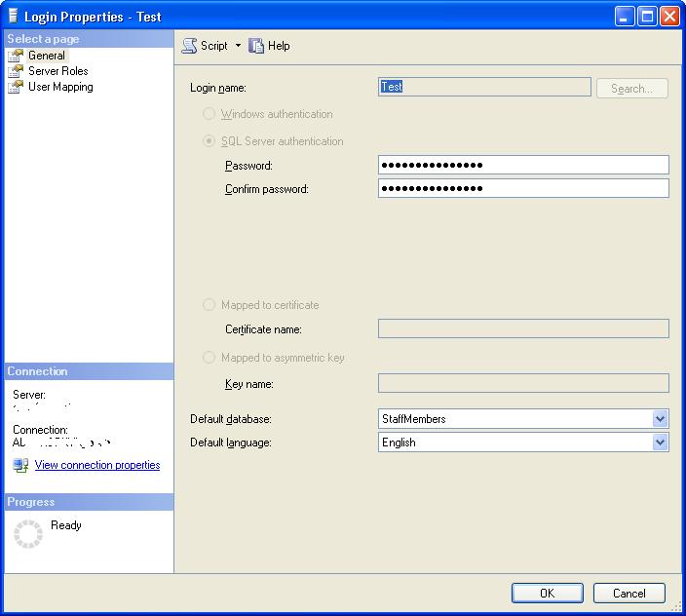
Task: Click the connection properties icon
Action: (20, 466)
